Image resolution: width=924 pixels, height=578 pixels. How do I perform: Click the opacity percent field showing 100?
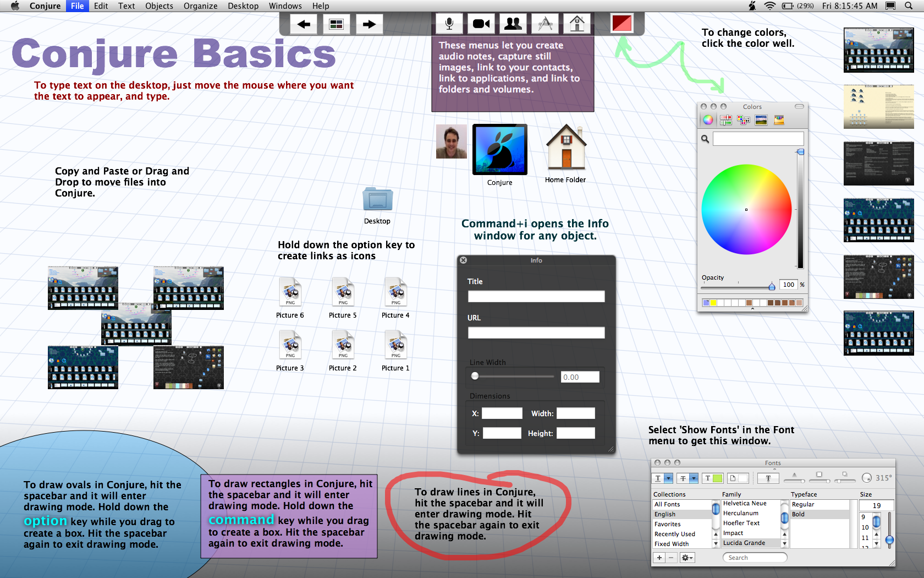[x=789, y=285]
